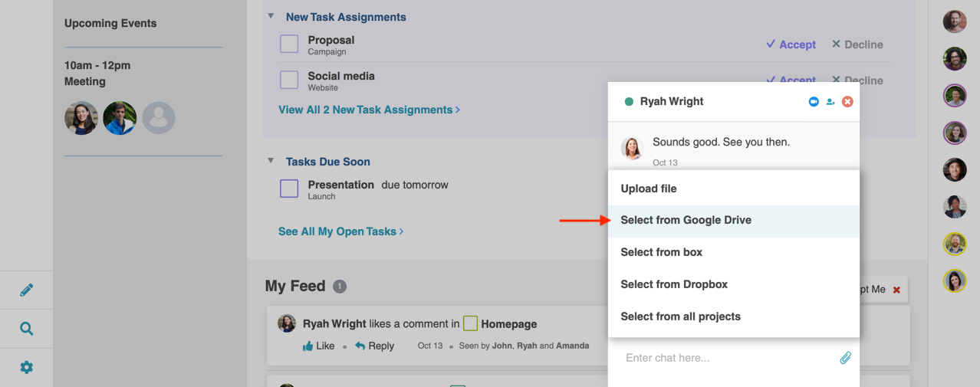980x387 pixels.
Task: Reply to Ryah Wright's feed item
Action: (374, 346)
